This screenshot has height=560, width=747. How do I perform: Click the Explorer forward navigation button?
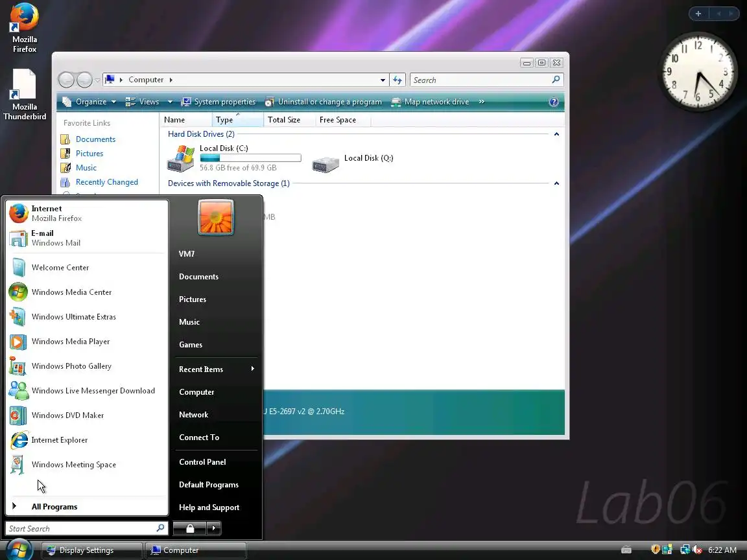click(84, 80)
